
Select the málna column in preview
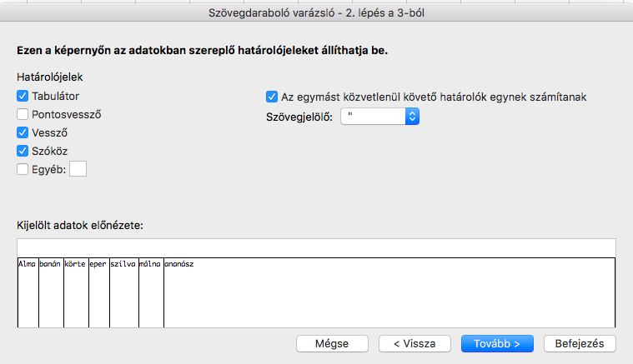coord(152,292)
